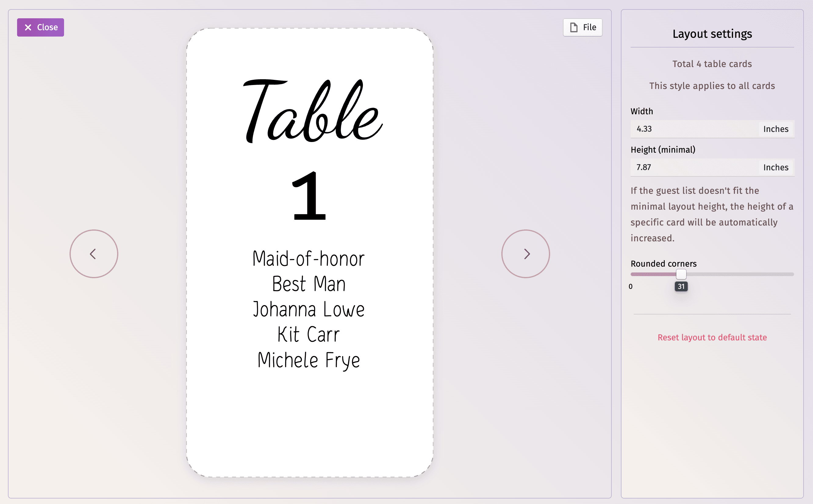Click Close to dismiss the preview
The width and height of the screenshot is (813, 504).
(x=40, y=27)
